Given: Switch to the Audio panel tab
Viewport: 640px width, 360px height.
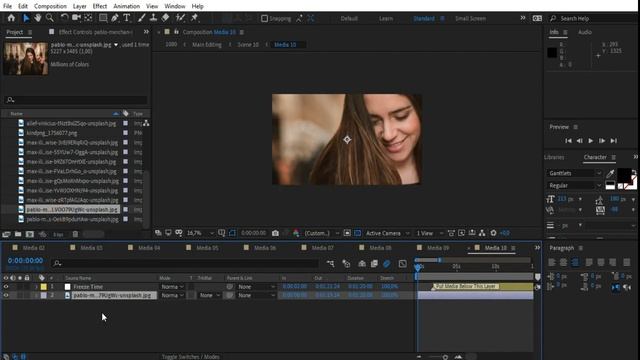Looking at the screenshot, I should point(584,32).
